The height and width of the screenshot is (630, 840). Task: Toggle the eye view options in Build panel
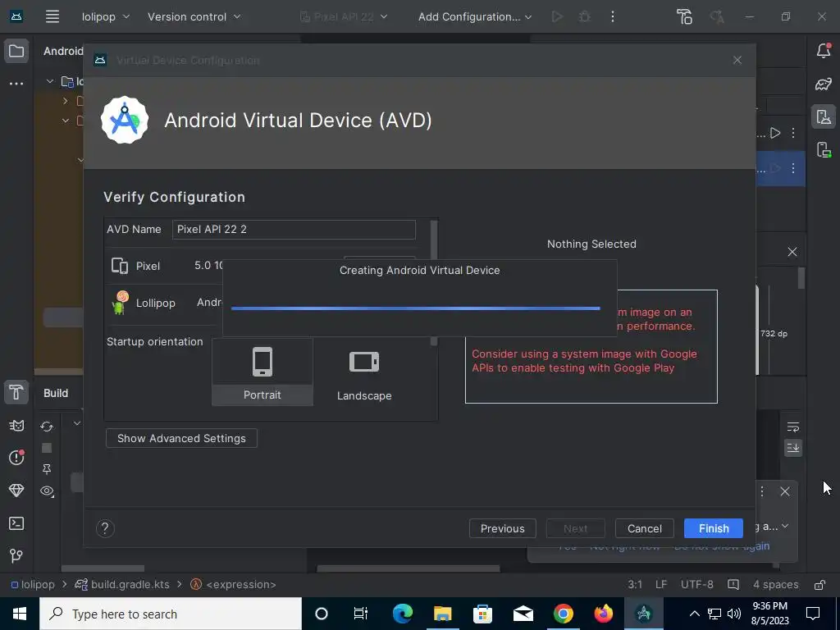[47, 491]
